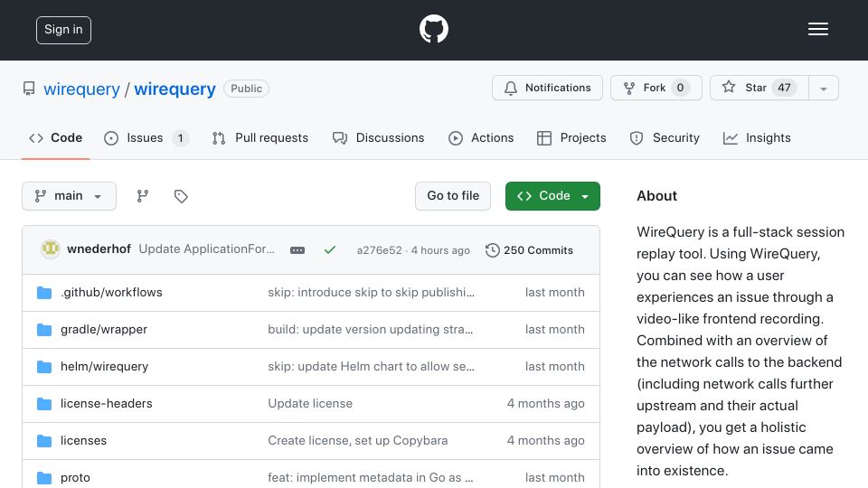Viewport: 868px width, 488px height.
Task: Open the .github/workflows folder
Action: point(111,292)
